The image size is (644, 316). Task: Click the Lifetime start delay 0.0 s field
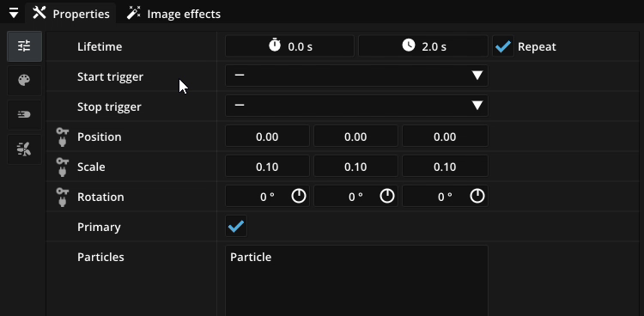[289, 46]
